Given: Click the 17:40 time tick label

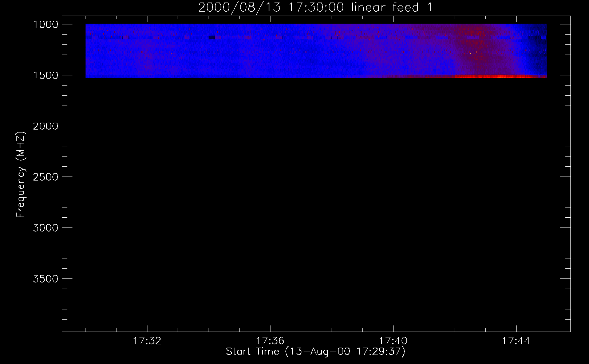Looking at the screenshot, I should (393, 341).
